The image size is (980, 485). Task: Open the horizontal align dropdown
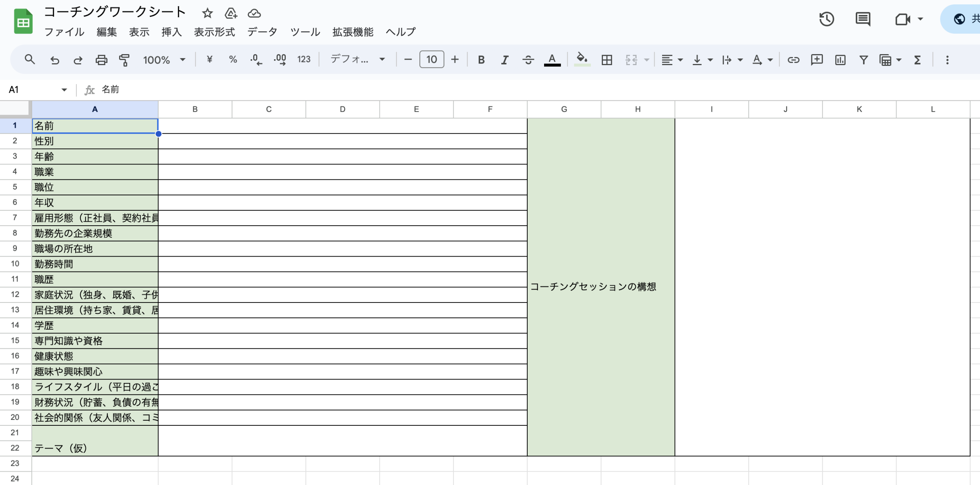pos(672,60)
